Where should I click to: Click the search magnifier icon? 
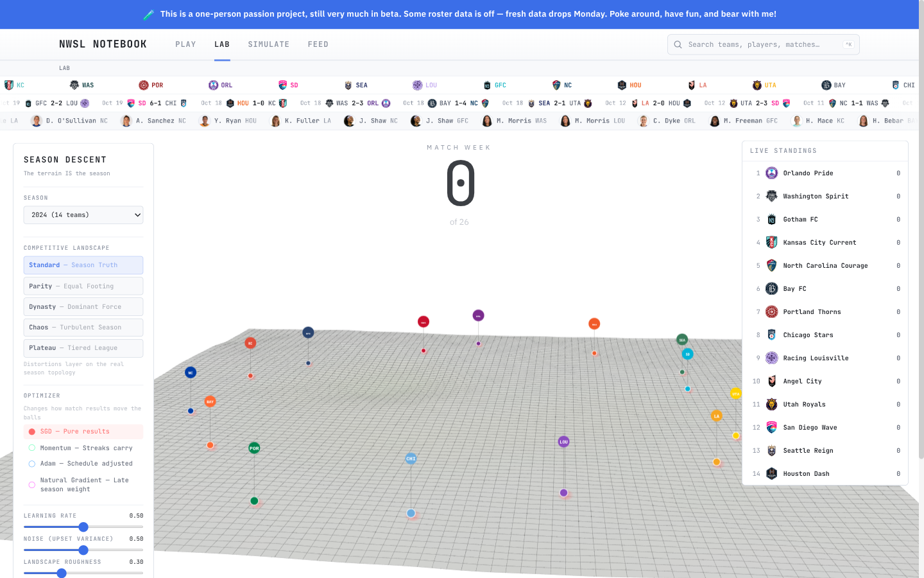tap(678, 44)
